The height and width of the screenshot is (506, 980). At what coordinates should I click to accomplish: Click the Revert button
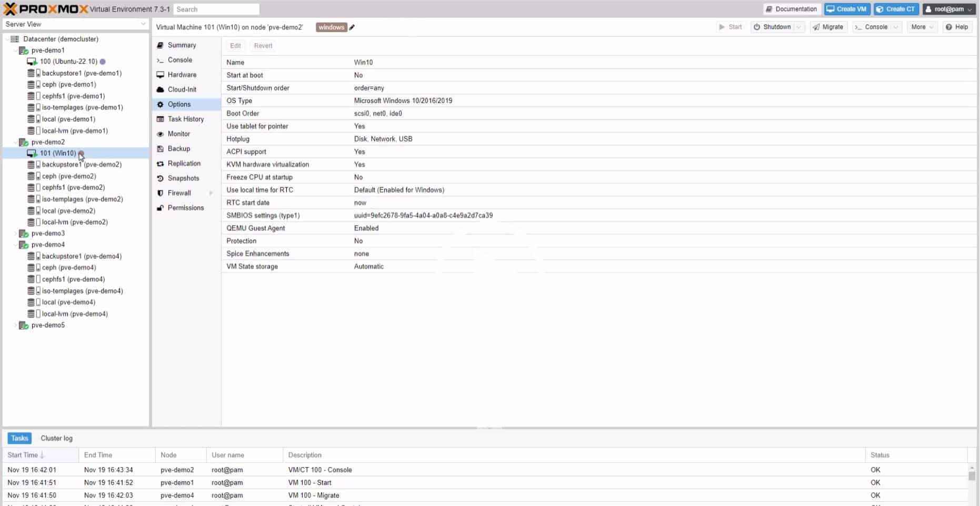pos(263,46)
